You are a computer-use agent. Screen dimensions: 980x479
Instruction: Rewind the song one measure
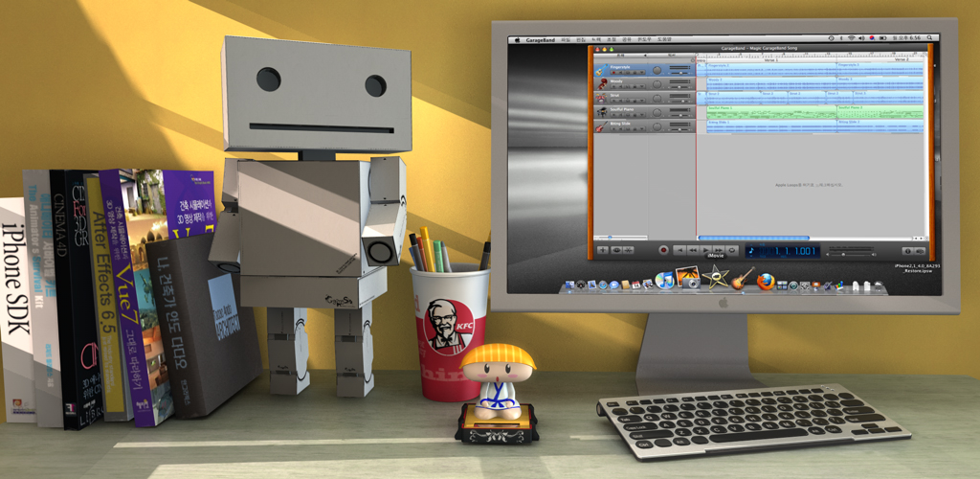tap(693, 250)
